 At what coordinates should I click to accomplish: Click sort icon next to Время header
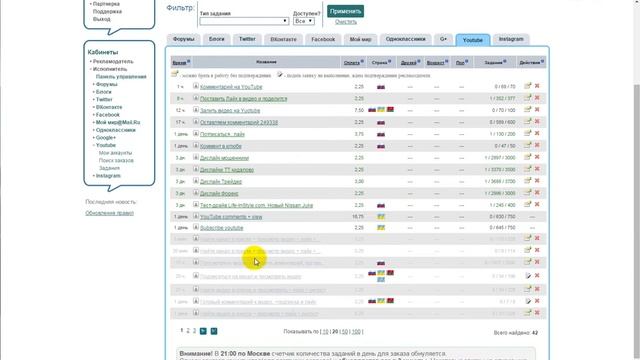(x=189, y=62)
